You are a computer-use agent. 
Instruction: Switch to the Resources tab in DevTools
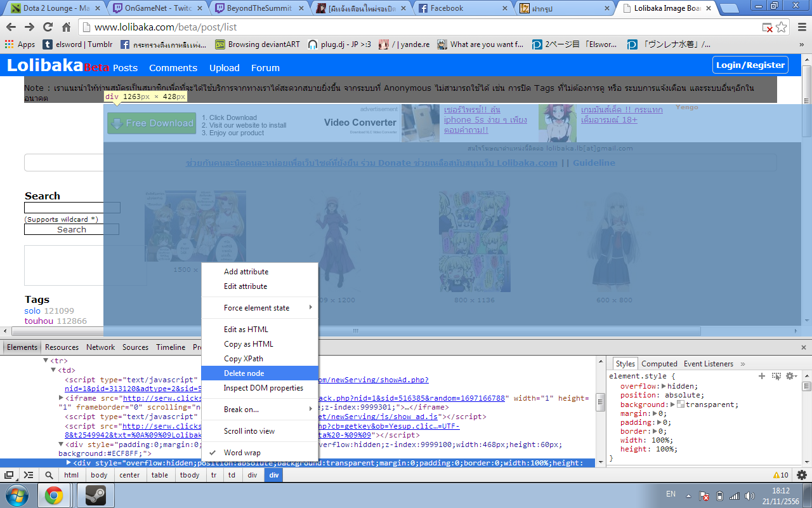(x=62, y=347)
